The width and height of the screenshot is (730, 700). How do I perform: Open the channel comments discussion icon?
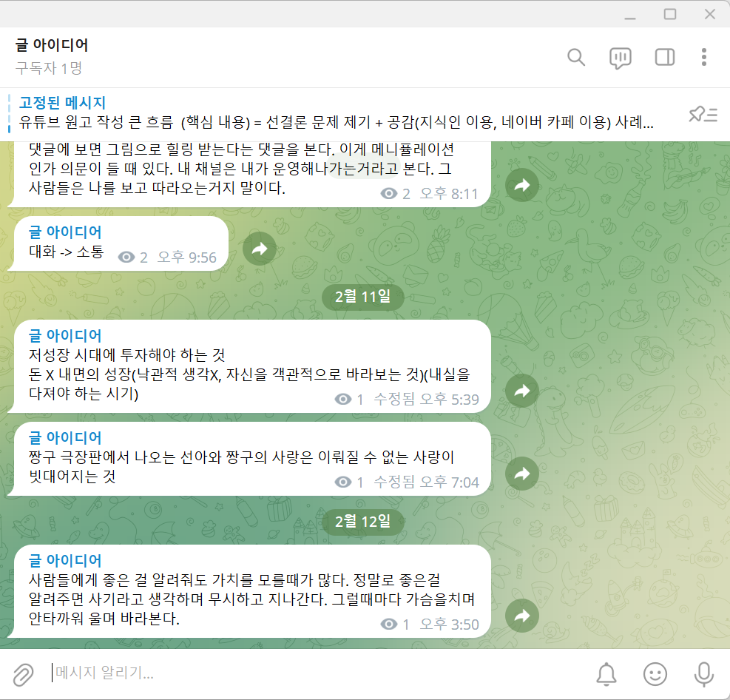[620, 58]
